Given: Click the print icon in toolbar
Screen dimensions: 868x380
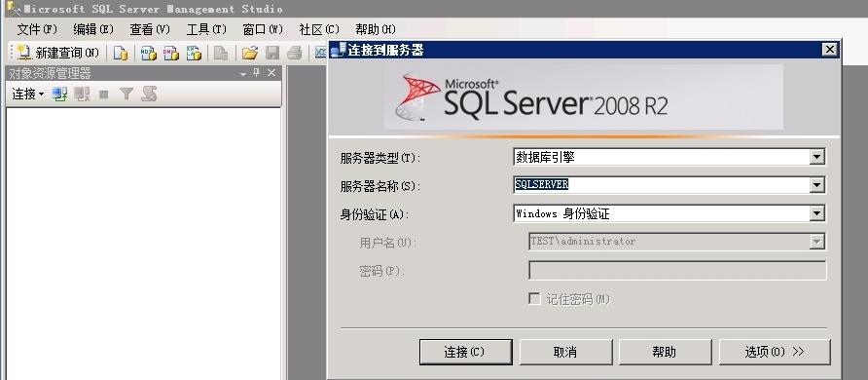Looking at the screenshot, I should [295, 54].
